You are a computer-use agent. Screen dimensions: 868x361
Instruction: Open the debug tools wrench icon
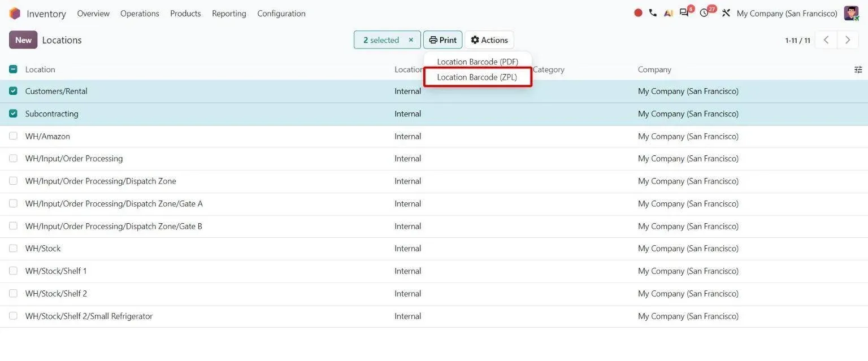point(726,13)
